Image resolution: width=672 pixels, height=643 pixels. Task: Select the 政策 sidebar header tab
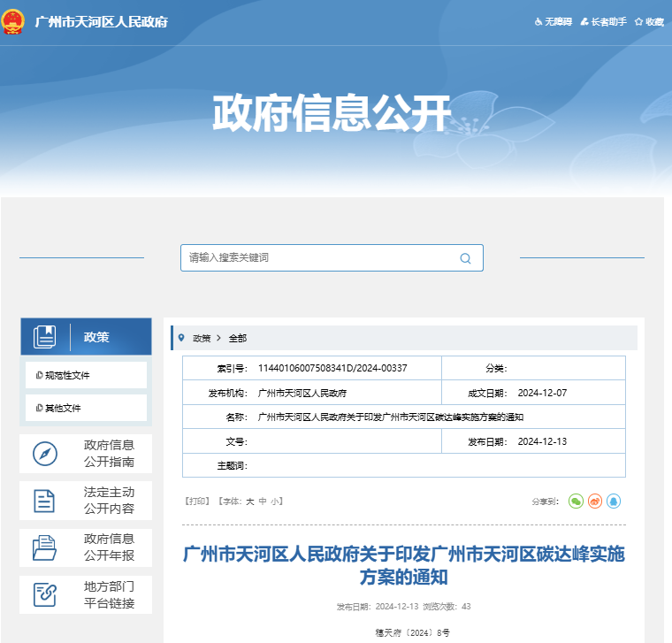96,337
